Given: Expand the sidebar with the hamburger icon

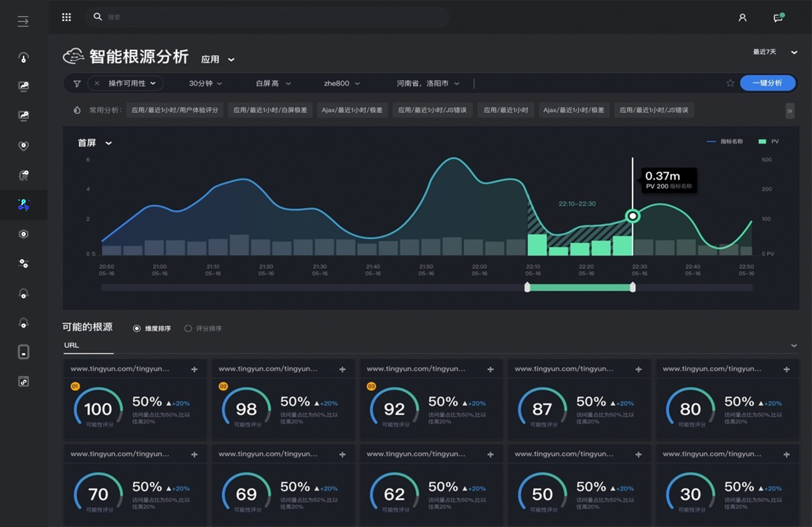Looking at the screenshot, I should pos(23,21).
